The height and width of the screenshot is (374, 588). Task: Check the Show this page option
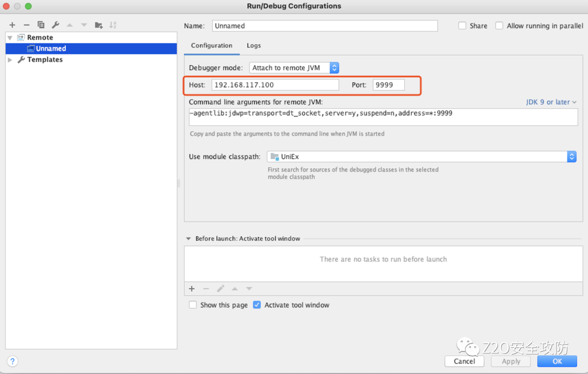(193, 305)
